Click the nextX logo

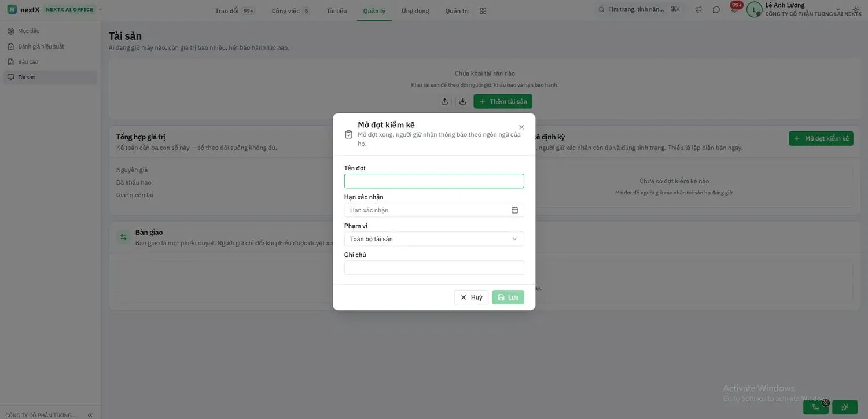point(23,9)
